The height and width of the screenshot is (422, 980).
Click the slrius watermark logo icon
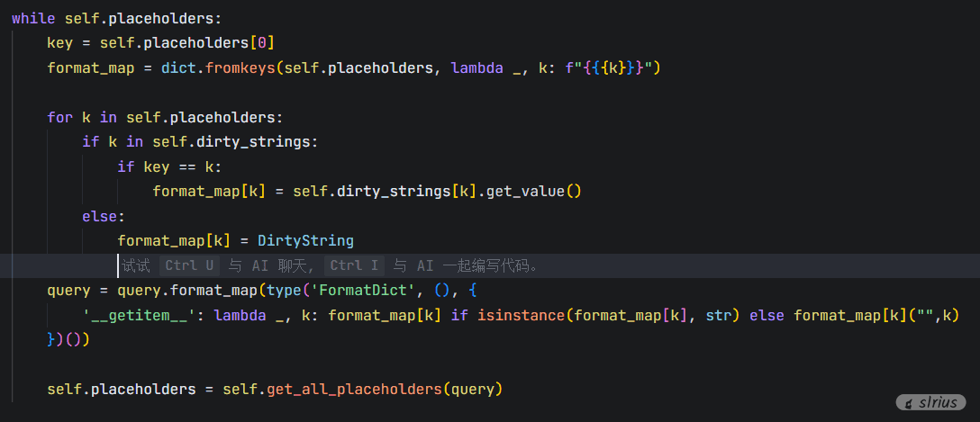click(x=912, y=403)
